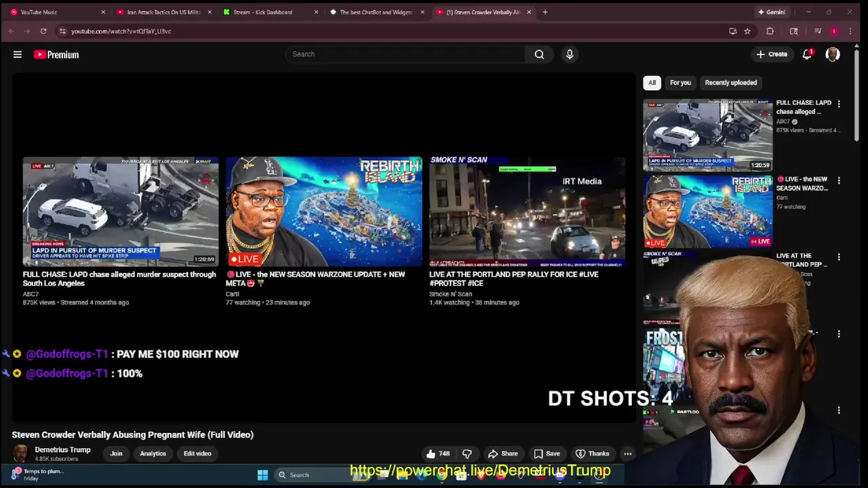Open the account avatar menu

(833, 54)
